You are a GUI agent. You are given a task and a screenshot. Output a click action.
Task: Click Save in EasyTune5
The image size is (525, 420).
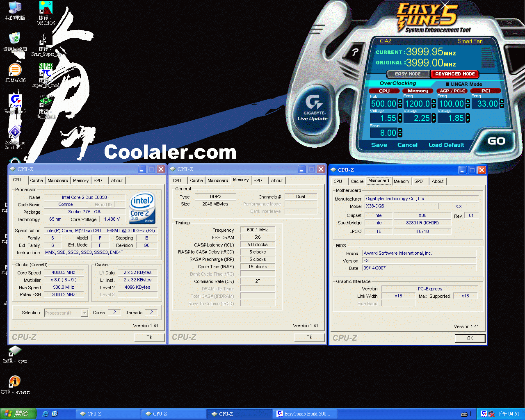pos(379,145)
